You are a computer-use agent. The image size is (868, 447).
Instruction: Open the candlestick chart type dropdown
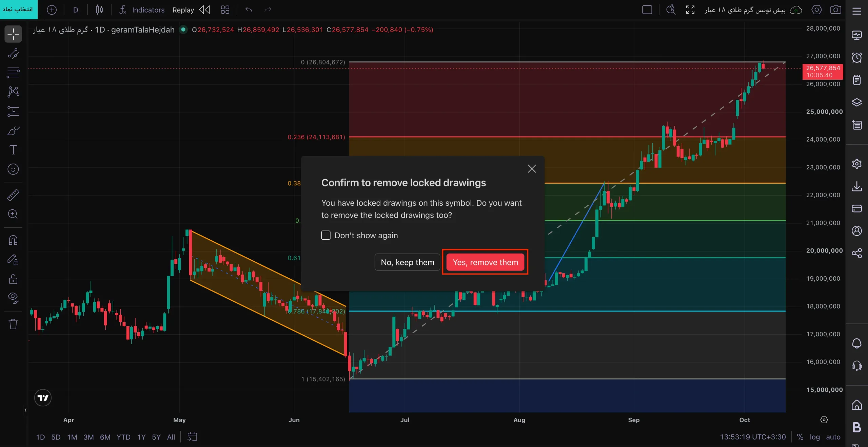(99, 10)
